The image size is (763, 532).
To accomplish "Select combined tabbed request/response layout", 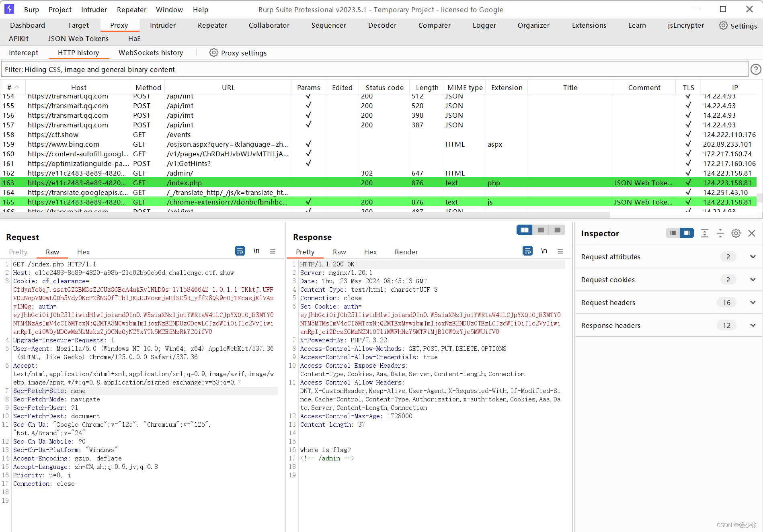I will 557,230.
